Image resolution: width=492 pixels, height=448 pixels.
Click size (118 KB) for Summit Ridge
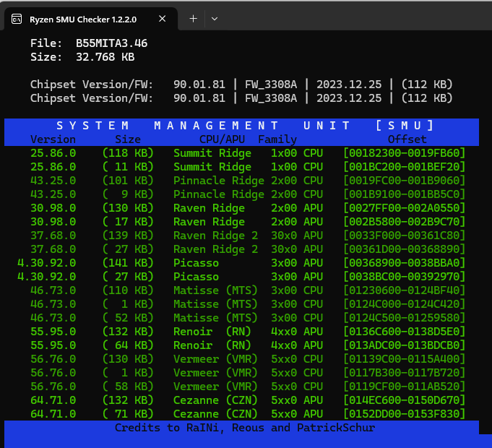point(128,153)
